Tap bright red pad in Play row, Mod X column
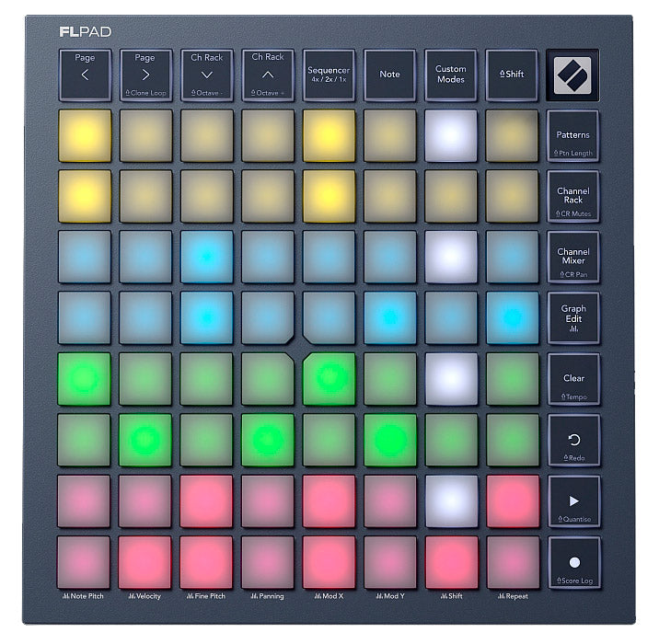659x644 pixels. pyautogui.click(x=329, y=501)
